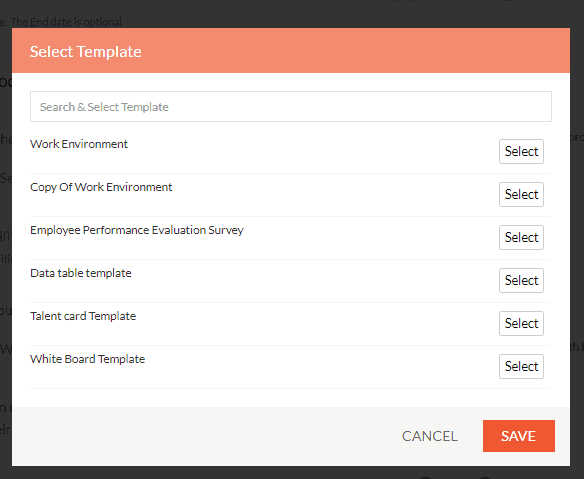The height and width of the screenshot is (479, 584).
Task: Focus the Search & Select Template field
Action: tap(291, 107)
